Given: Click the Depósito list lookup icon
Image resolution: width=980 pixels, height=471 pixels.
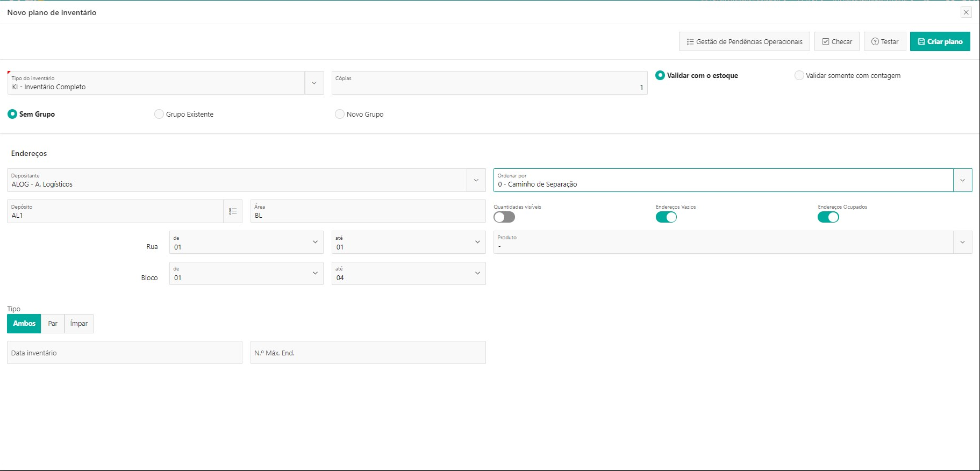Looking at the screenshot, I should pyautogui.click(x=233, y=211).
